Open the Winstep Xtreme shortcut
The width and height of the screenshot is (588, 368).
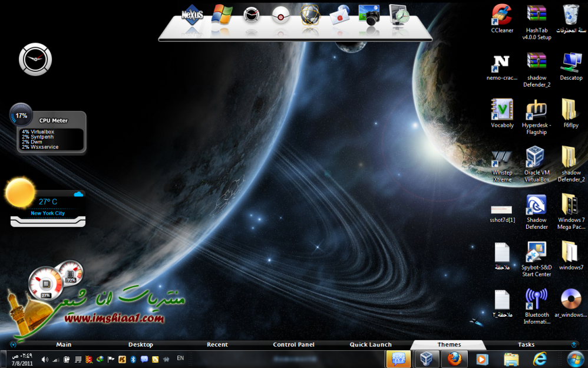[x=502, y=165]
